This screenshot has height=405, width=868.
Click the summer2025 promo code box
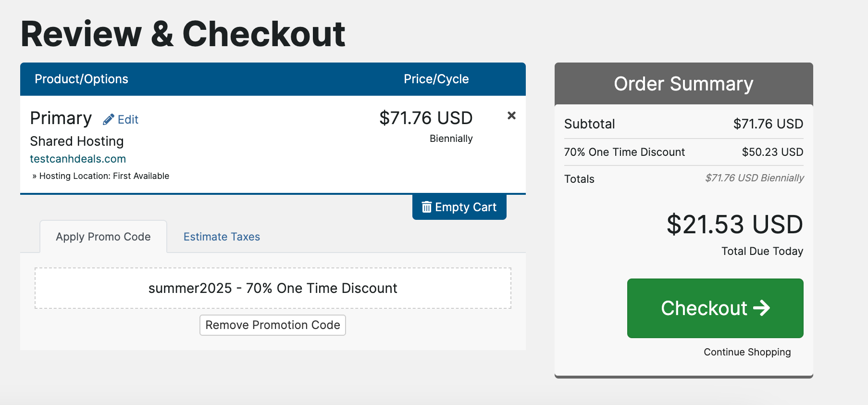point(273,288)
